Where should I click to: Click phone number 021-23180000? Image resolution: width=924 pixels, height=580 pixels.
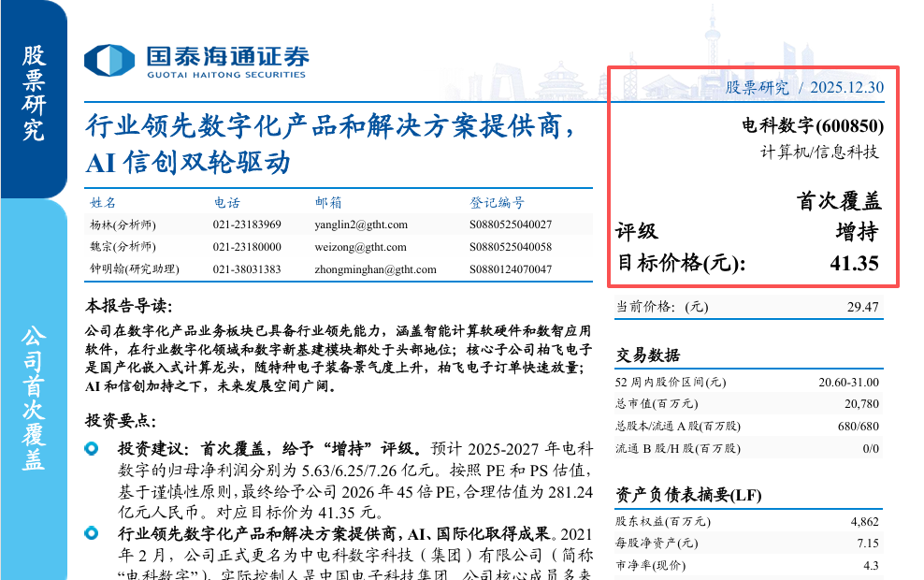[x=247, y=247]
